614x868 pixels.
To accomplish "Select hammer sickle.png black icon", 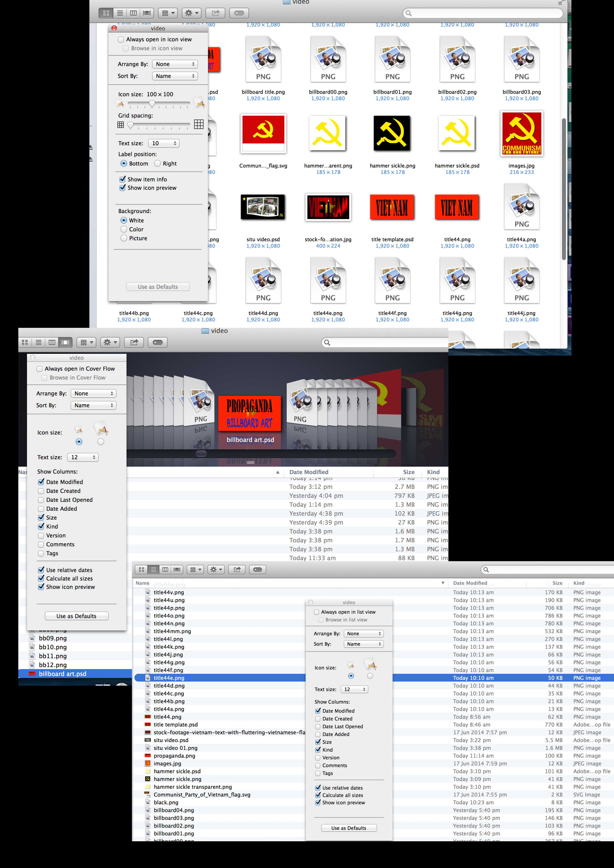I will (392, 133).
